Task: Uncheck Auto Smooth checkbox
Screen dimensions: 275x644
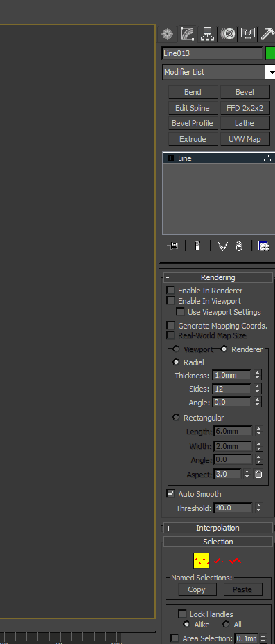Action: [x=170, y=494]
